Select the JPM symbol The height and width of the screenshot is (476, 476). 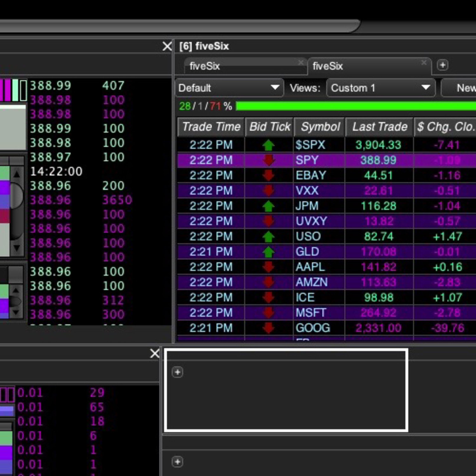(x=307, y=206)
